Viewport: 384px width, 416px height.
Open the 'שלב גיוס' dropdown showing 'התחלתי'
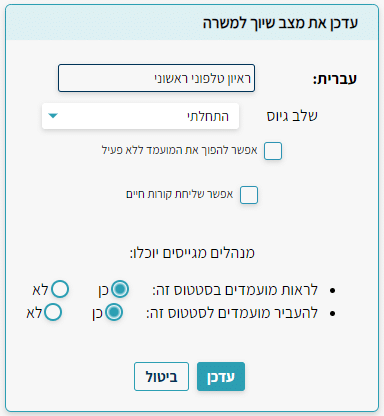click(x=140, y=116)
